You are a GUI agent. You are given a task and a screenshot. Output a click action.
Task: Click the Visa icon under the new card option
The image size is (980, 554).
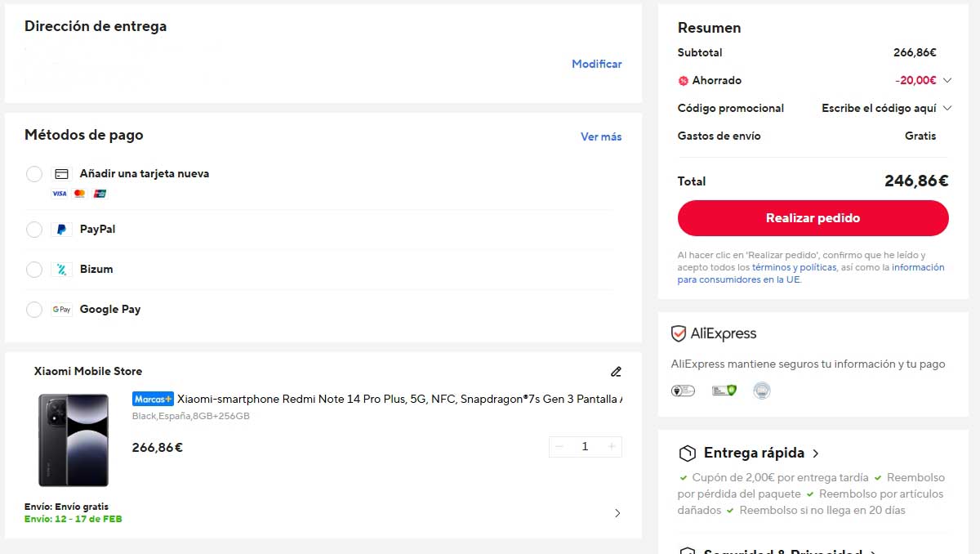58,194
